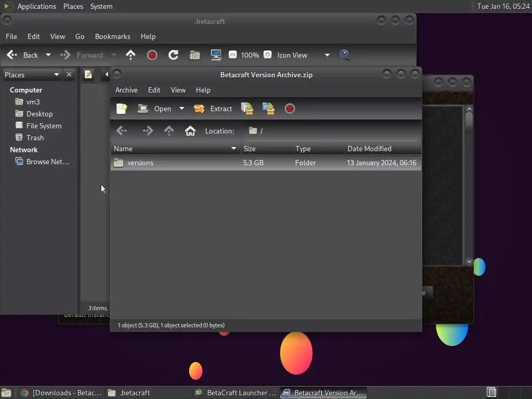Stop the current archive operation
Image resolution: width=532 pixels, height=399 pixels.
coord(289,109)
